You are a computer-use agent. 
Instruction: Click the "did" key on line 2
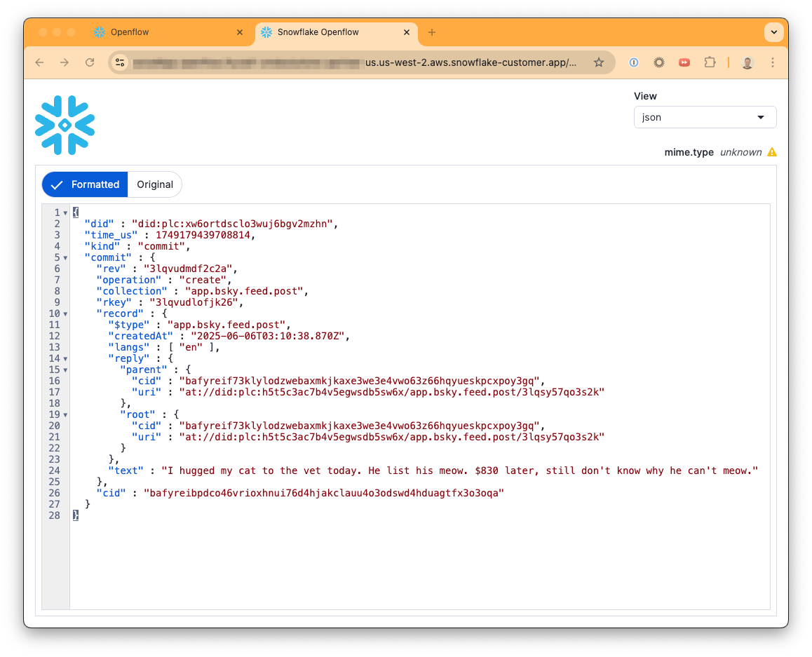(99, 224)
